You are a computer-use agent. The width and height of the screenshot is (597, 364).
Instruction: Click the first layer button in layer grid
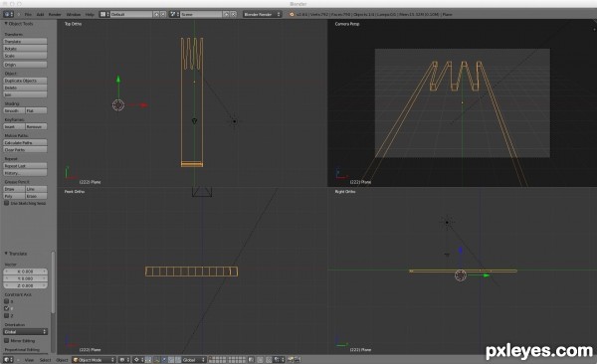(211, 358)
